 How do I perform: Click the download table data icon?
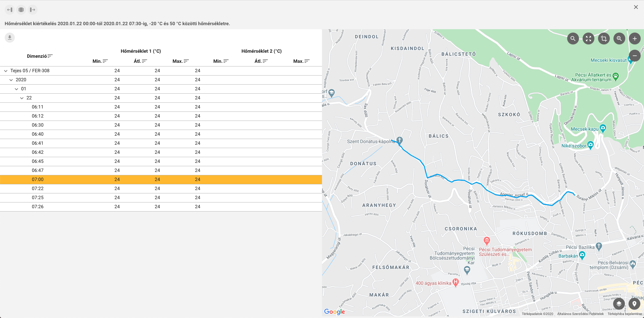click(x=10, y=38)
